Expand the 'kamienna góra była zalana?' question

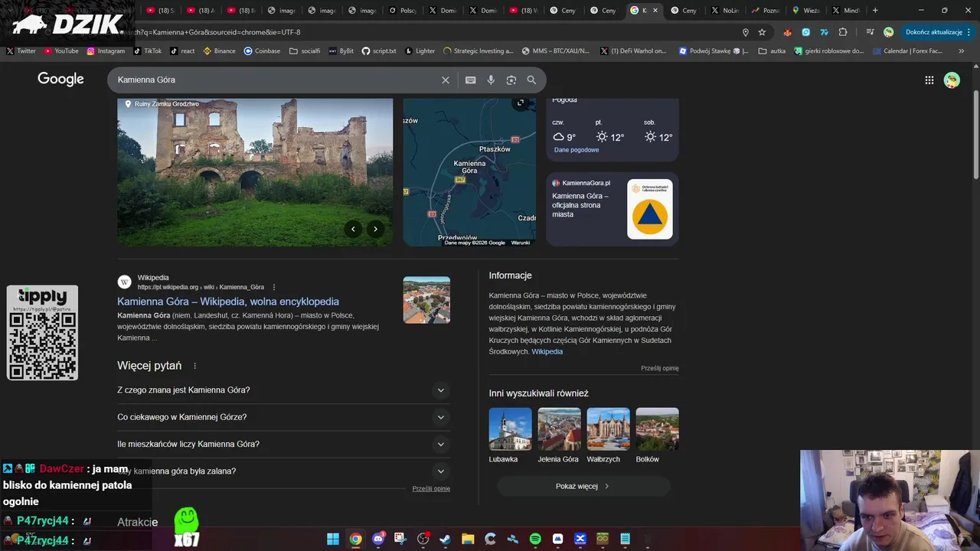282,471
